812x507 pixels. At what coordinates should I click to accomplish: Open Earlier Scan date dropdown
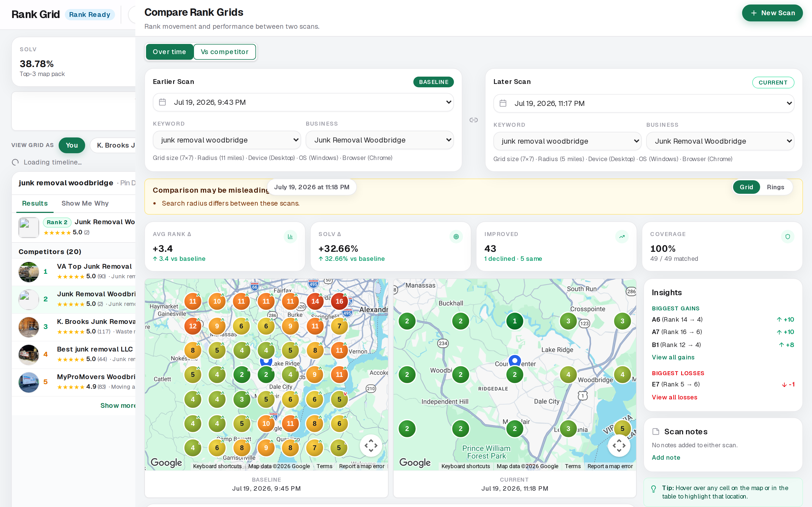pos(303,102)
